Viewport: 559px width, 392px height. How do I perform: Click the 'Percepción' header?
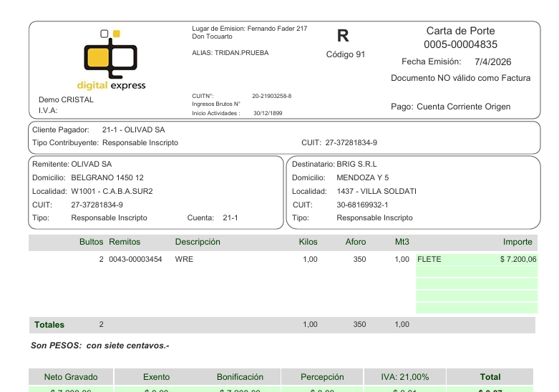coord(322,377)
